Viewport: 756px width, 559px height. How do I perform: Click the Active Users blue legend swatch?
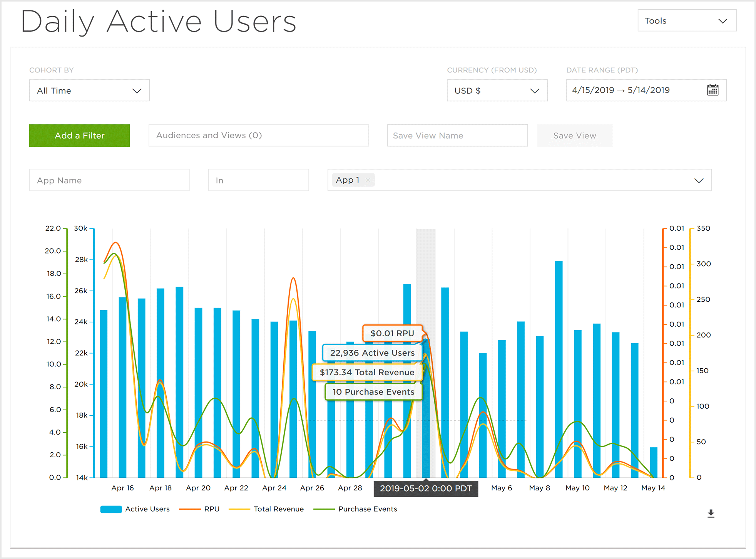tap(111, 509)
